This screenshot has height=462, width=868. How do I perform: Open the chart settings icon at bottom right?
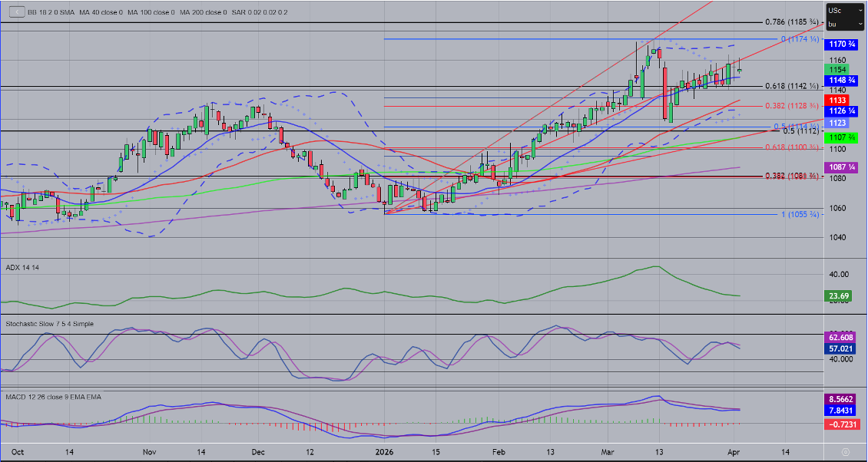845,451
